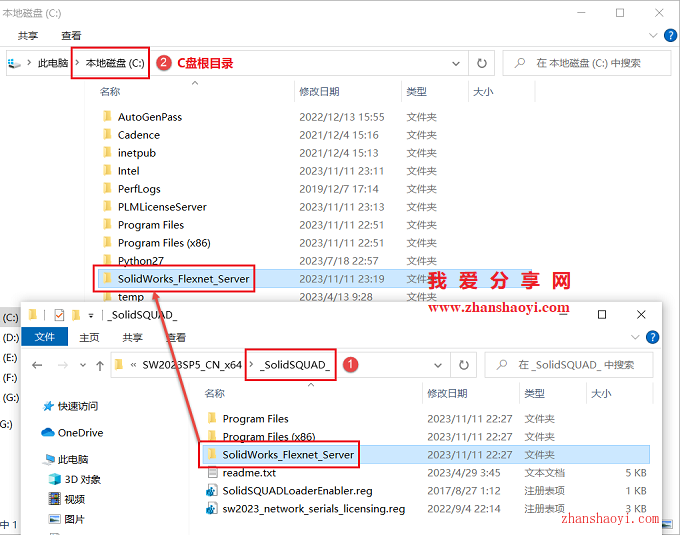Click This PC icon in navigation pane
The width and height of the screenshot is (680, 535).
tap(49, 459)
